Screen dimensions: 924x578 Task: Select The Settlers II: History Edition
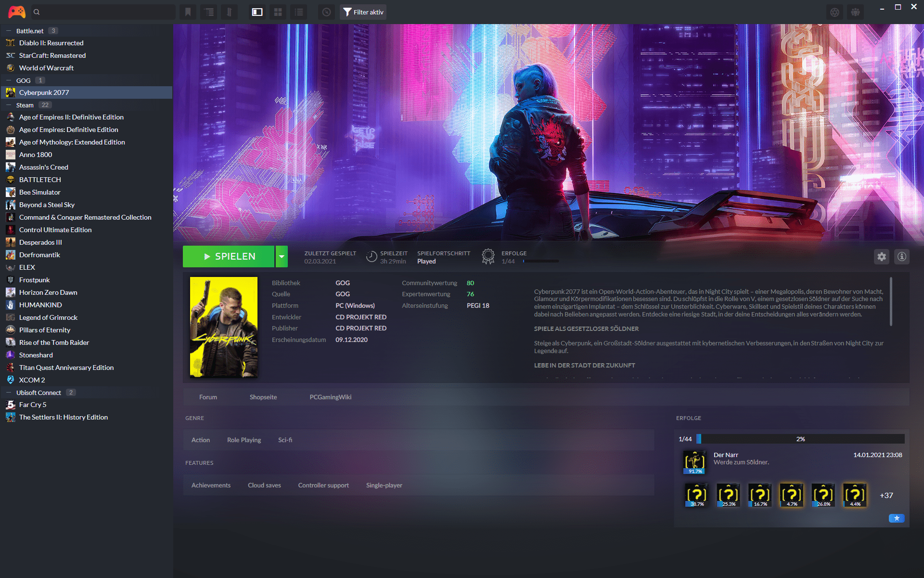click(x=87, y=417)
